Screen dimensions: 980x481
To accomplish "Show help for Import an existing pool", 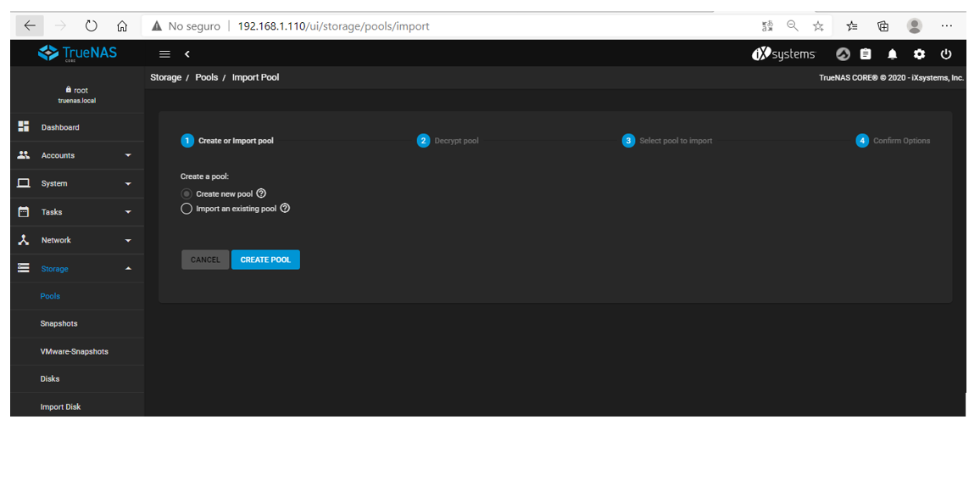I will pyautogui.click(x=285, y=209).
